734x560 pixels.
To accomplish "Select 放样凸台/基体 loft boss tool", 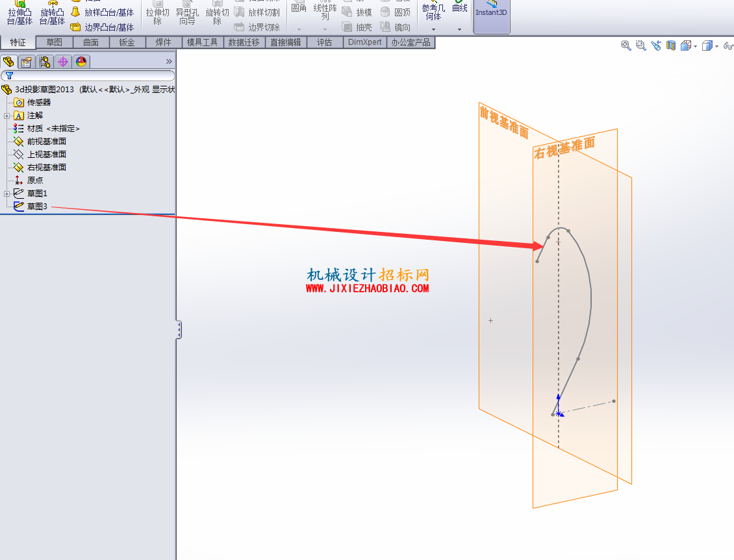I will 103,12.
